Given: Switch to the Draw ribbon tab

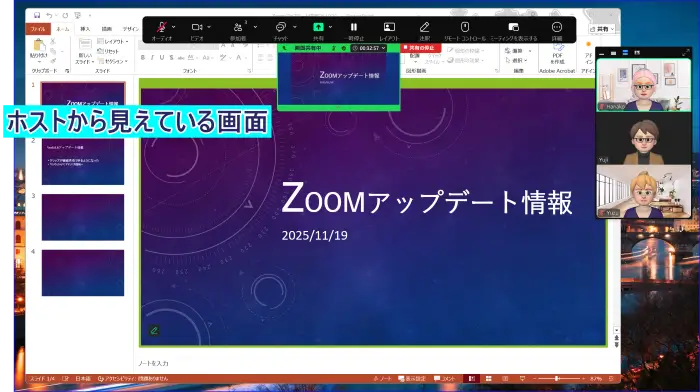Looking at the screenshot, I should point(107,29).
